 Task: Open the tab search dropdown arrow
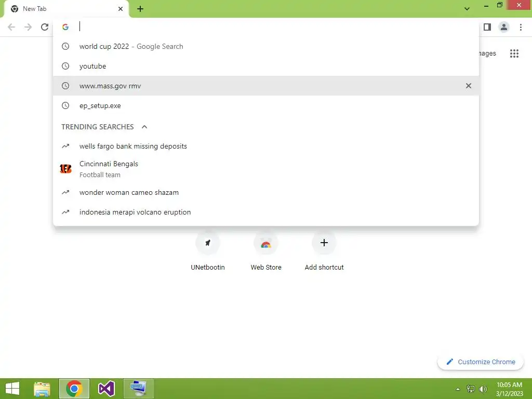click(467, 9)
